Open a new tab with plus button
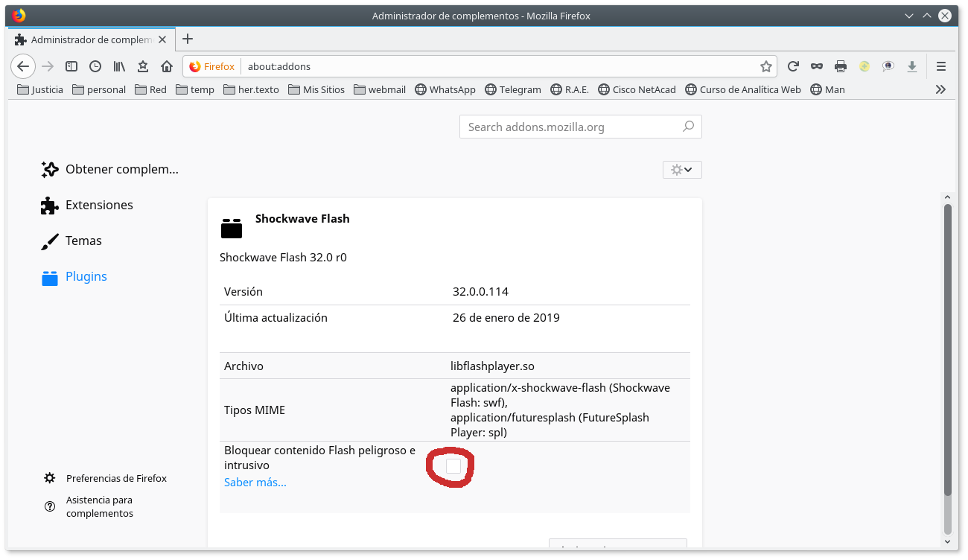The image size is (968, 560). 188,39
